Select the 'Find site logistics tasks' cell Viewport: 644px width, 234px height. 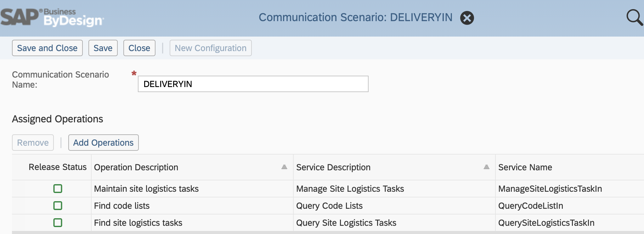click(x=192, y=223)
